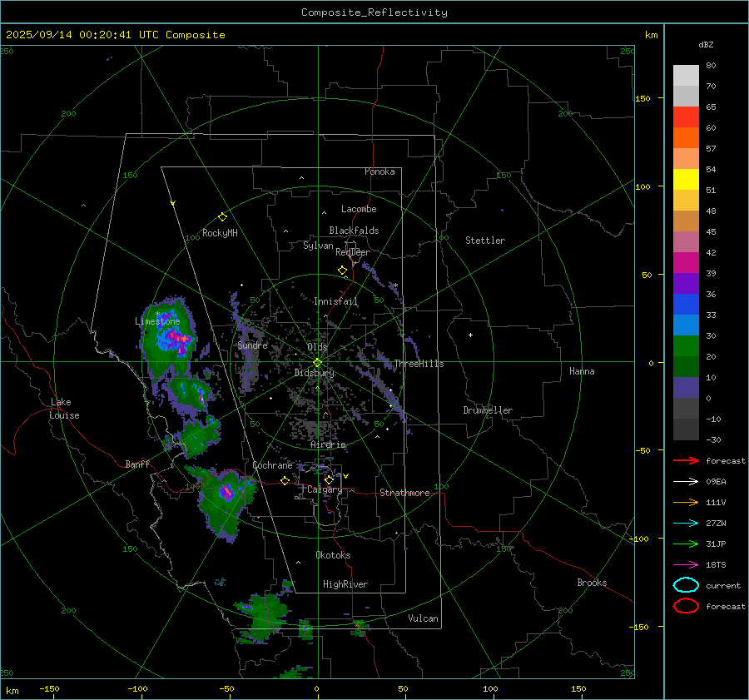749x700 pixels.
Task: Click the Cochrane town label
Action: pyautogui.click(x=272, y=465)
